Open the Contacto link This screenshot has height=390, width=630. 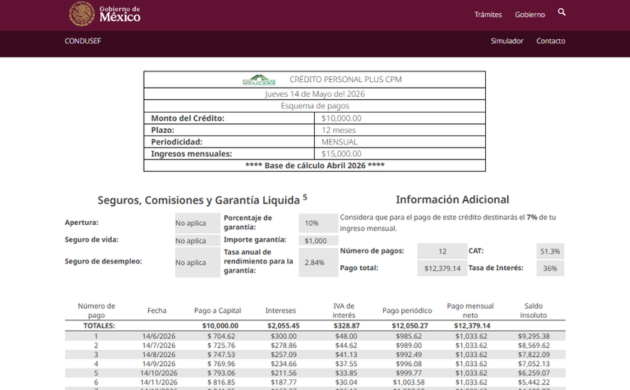click(x=550, y=41)
